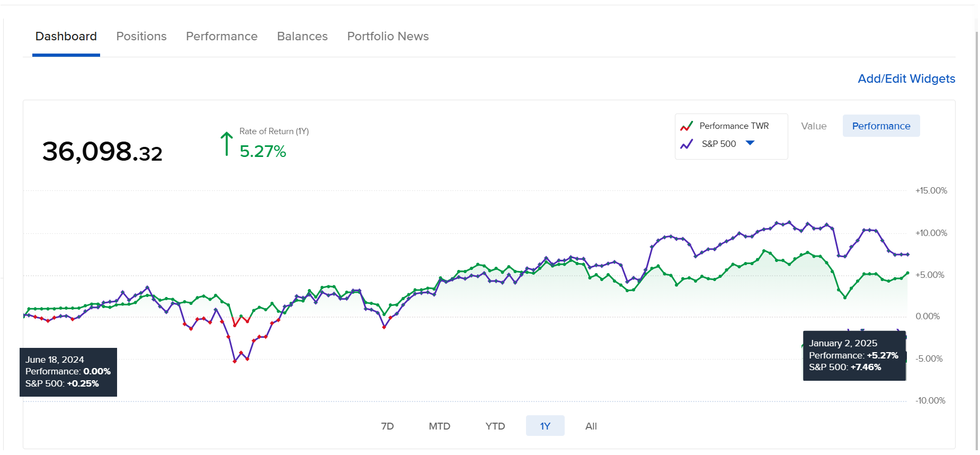This screenshot has width=980, height=455.
Task: Open the Portfolio News tab
Action: coord(388,37)
